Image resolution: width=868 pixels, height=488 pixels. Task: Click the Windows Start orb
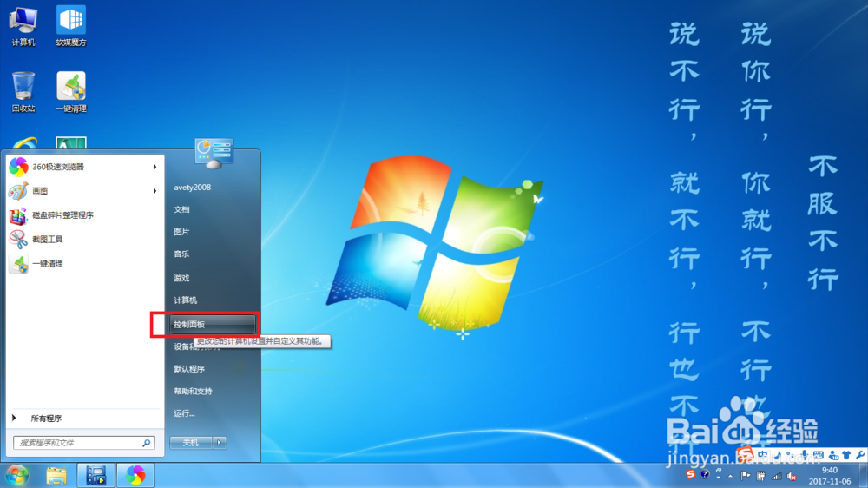[x=17, y=476]
